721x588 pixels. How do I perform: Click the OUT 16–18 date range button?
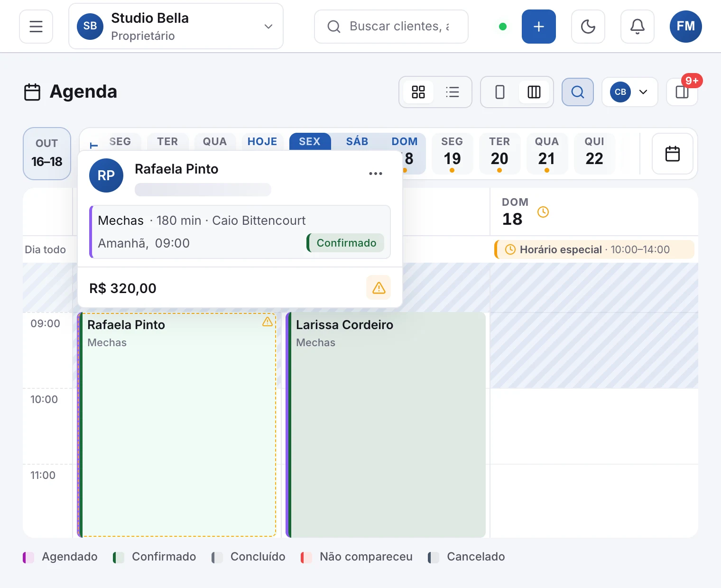(x=47, y=154)
